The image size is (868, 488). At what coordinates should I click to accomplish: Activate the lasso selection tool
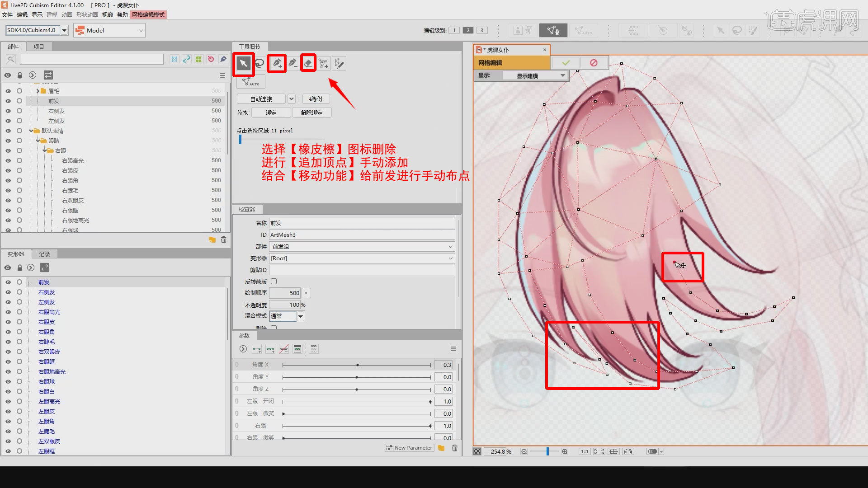point(259,63)
